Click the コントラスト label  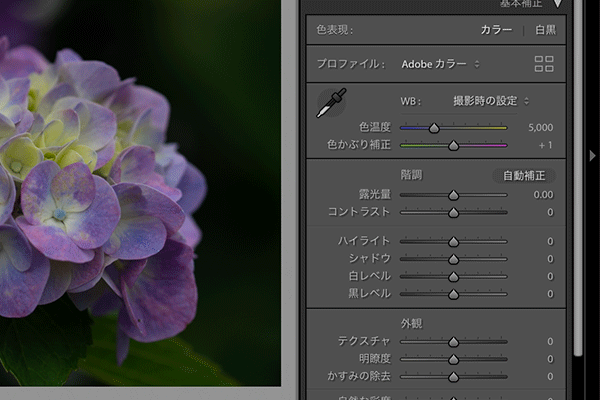pos(359,212)
